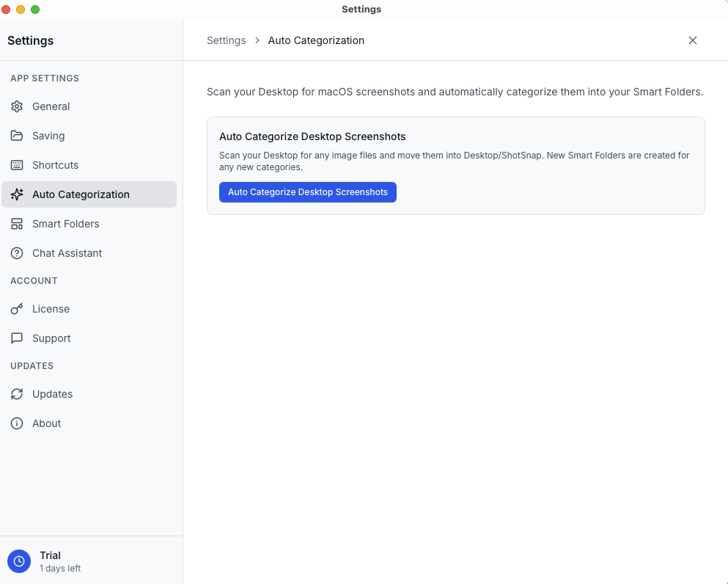
Task: Close the Settings panel with the X
Action: tap(693, 40)
